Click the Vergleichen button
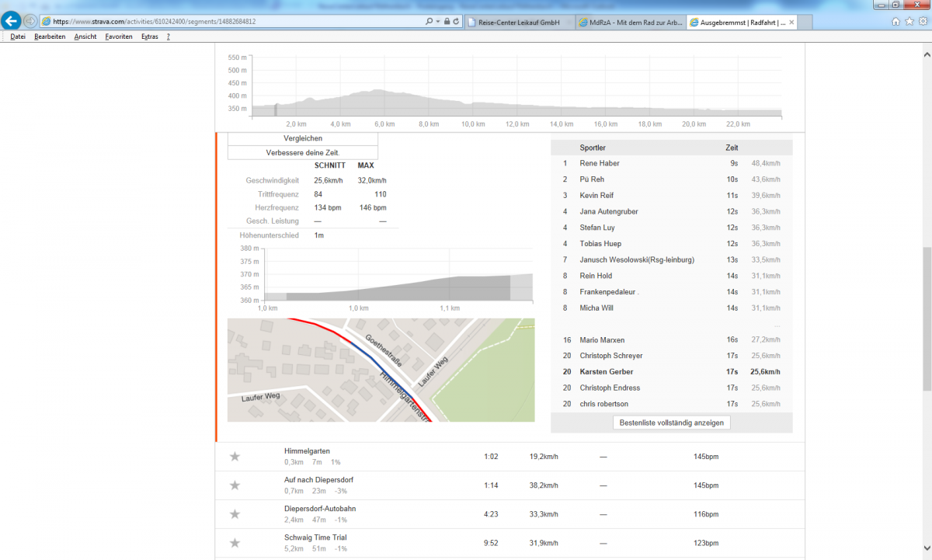The image size is (932, 560). (x=302, y=138)
